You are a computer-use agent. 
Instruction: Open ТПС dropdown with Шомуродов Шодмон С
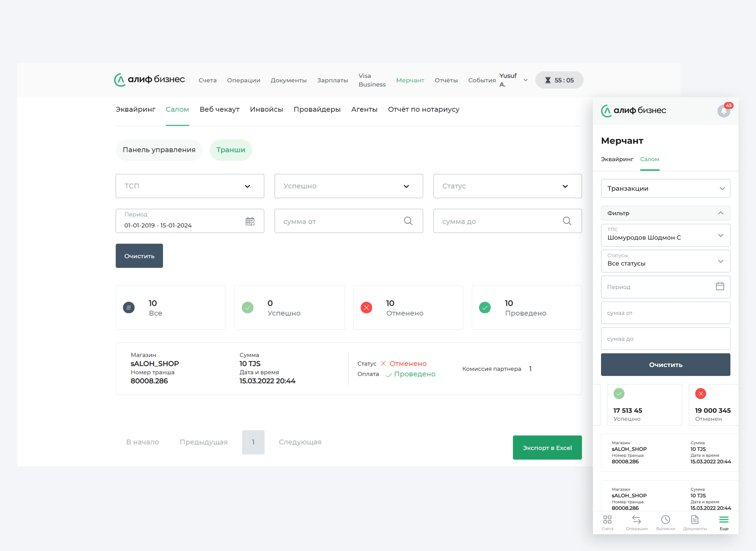pos(666,235)
